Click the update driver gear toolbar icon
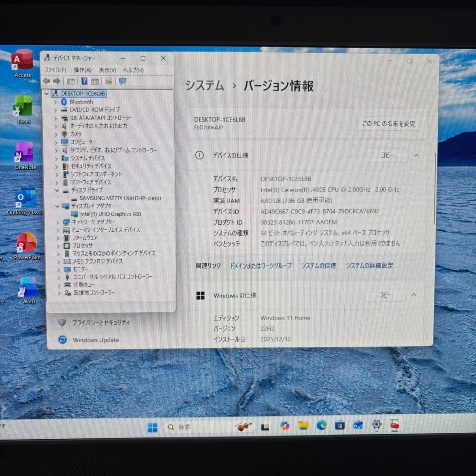The width and height of the screenshot is (476, 476). pos(109,81)
